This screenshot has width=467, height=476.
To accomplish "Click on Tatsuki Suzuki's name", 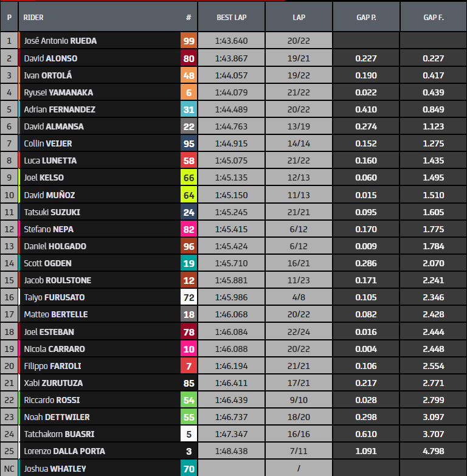I will tap(52, 212).
